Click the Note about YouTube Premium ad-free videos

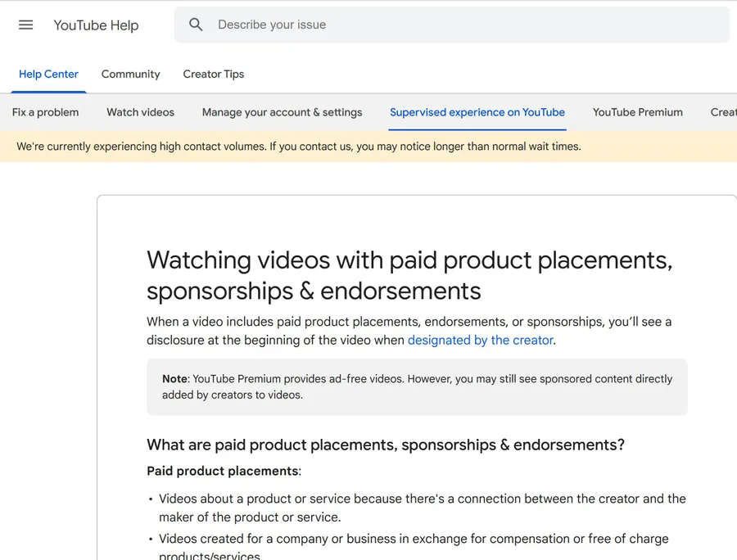(x=417, y=386)
